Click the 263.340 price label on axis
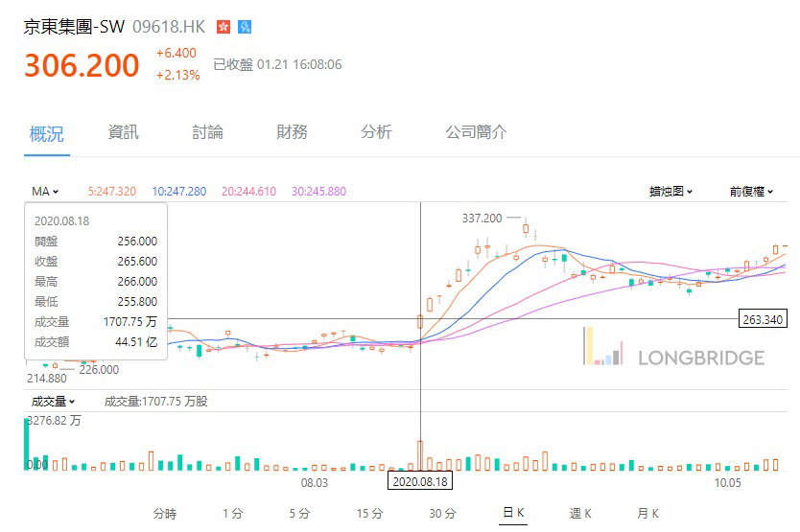 click(x=764, y=319)
